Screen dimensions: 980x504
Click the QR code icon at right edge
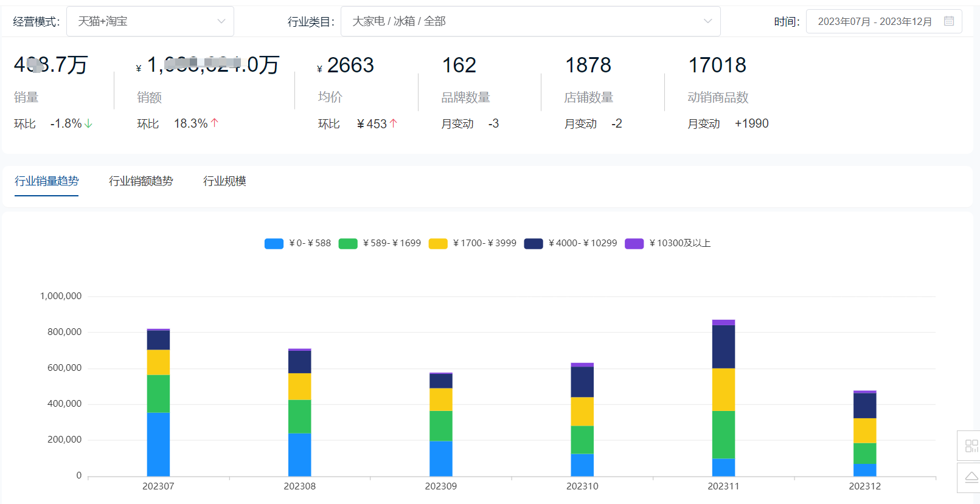[971, 446]
